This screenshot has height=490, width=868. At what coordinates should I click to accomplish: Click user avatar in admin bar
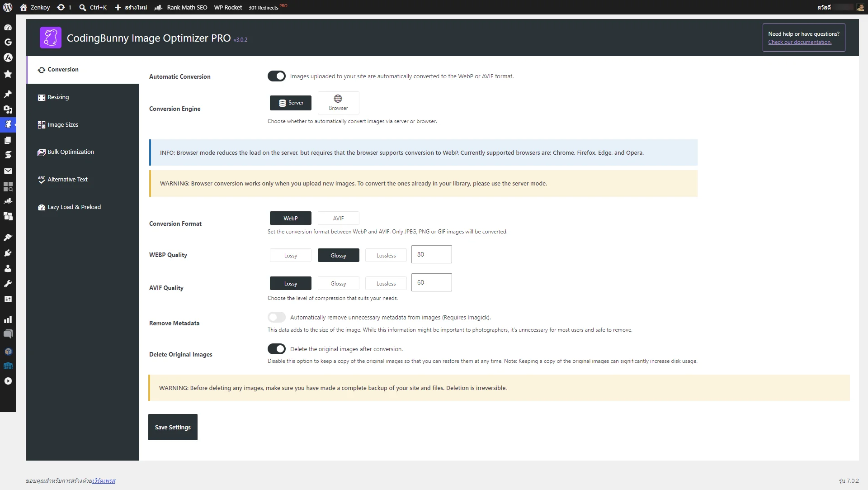(860, 7)
